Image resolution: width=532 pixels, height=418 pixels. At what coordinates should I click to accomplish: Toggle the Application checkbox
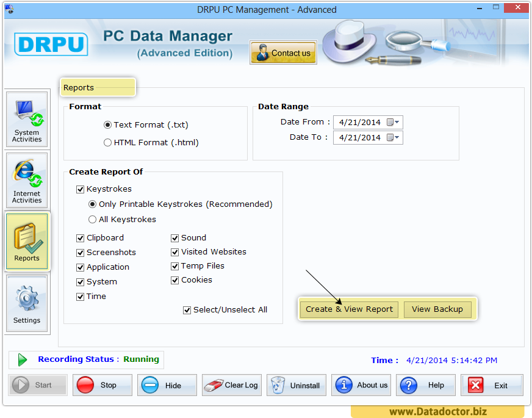pos(80,267)
